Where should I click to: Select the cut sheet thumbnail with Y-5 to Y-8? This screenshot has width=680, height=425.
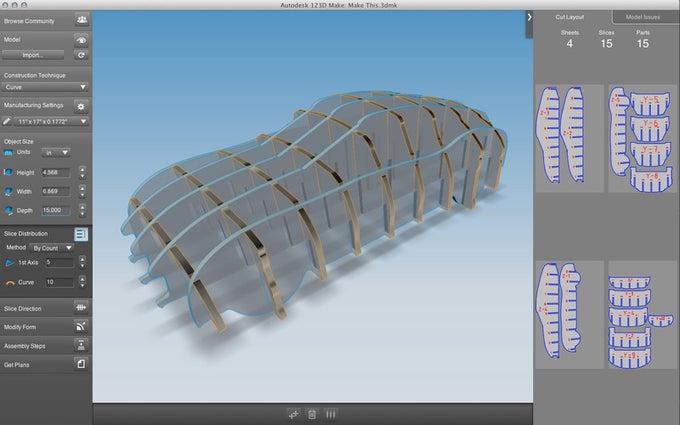pyautogui.click(x=642, y=139)
